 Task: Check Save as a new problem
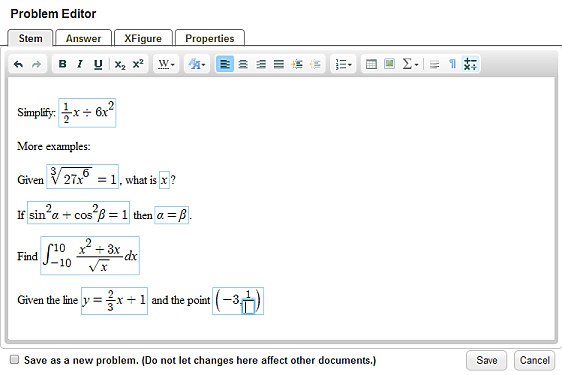[x=14, y=359]
